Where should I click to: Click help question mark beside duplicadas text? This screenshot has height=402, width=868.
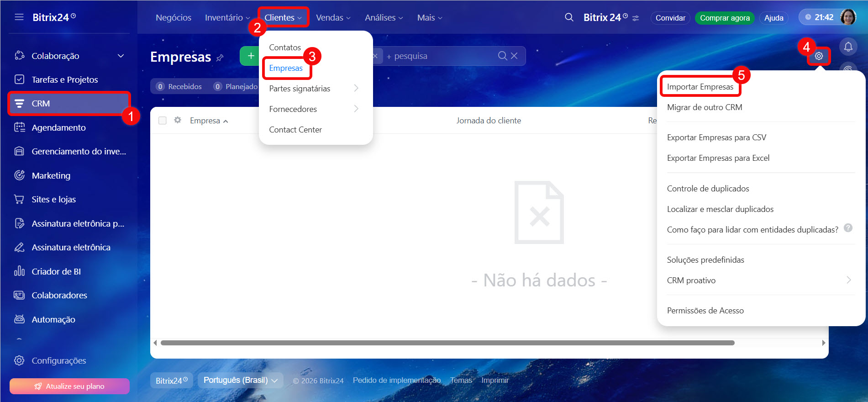(848, 228)
